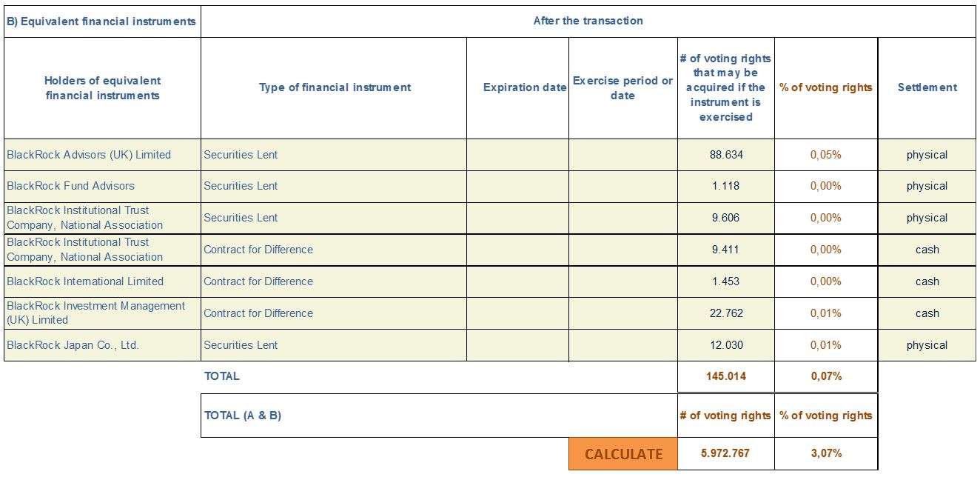Click the 'Settlement' column header

pyautogui.click(x=927, y=87)
